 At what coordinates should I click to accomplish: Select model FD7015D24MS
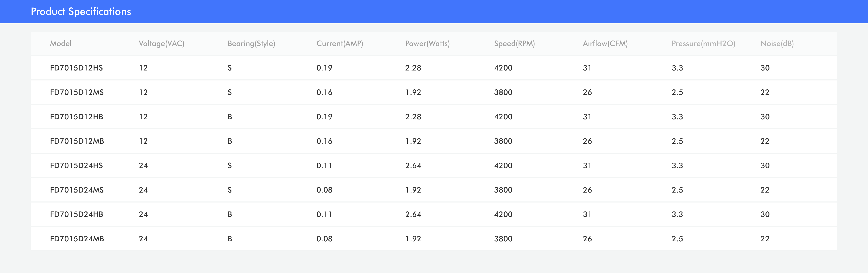pos(77,190)
